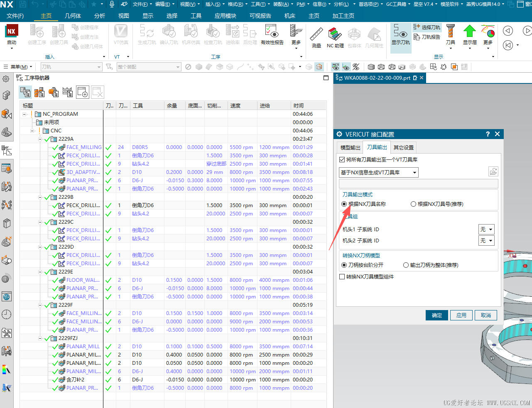Enable 转换NX刀具模型组件 checkbox
Screen dimensions: 532x408
click(x=342, y=277)
